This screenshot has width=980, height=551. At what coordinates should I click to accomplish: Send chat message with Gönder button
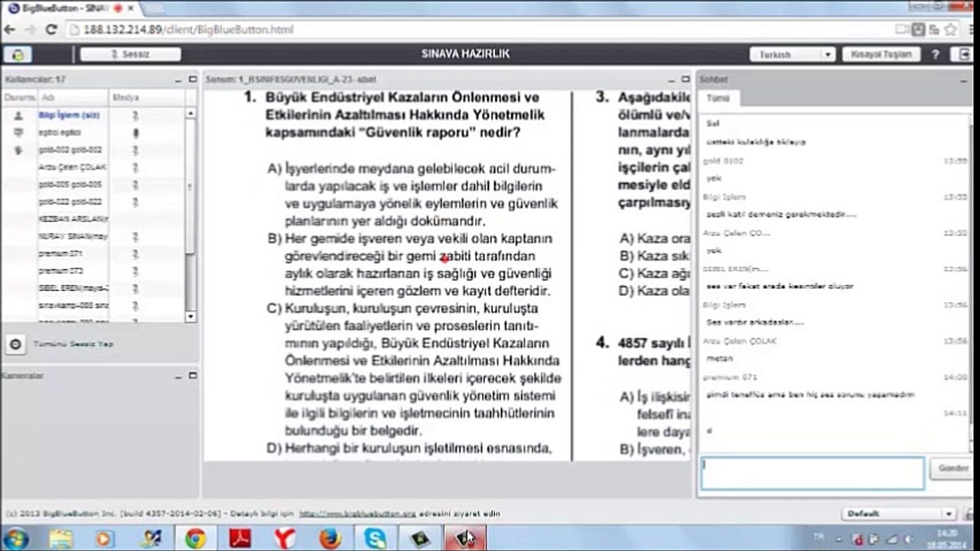click(x=951, y=468)
